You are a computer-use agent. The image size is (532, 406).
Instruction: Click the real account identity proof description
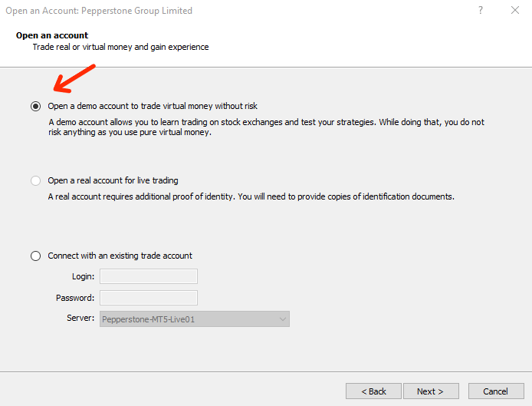251,196
